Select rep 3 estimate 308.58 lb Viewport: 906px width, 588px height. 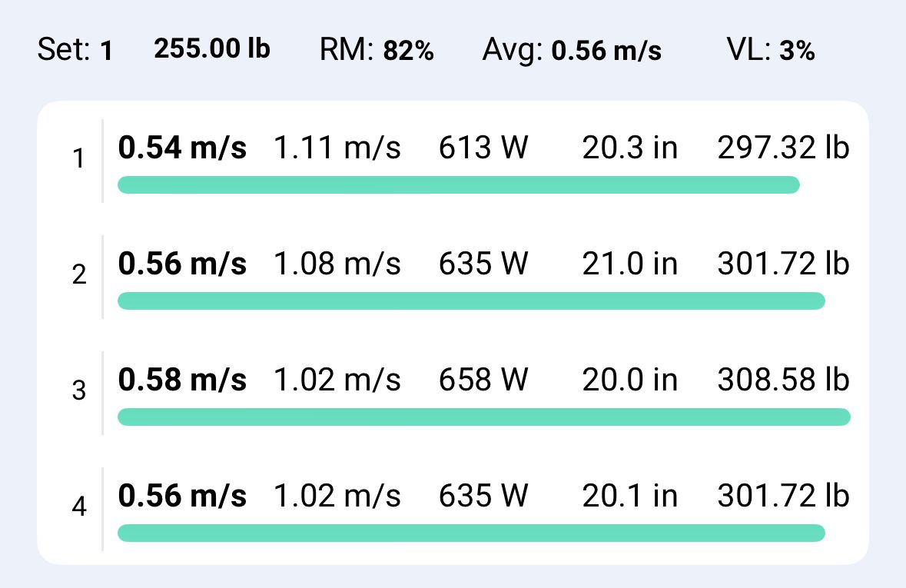pos(784,380)
